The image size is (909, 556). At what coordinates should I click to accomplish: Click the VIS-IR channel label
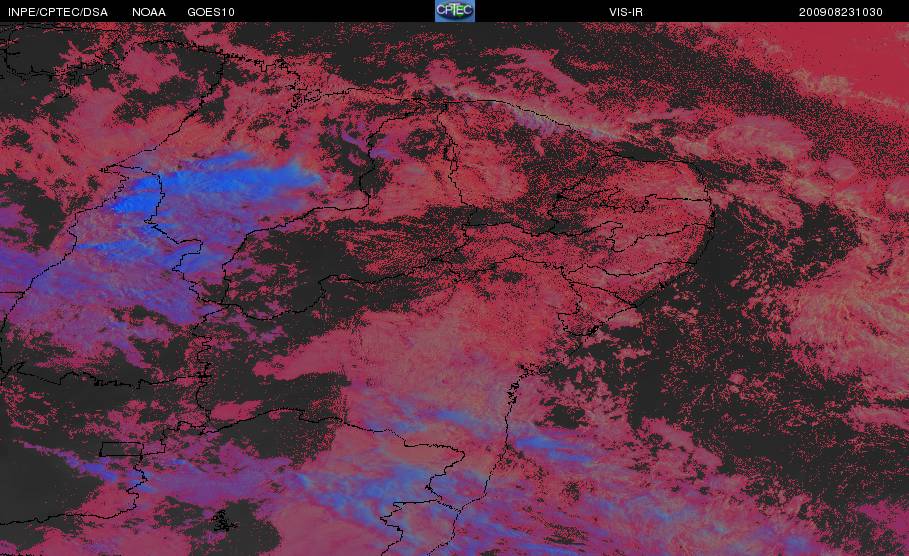[626, 12]
